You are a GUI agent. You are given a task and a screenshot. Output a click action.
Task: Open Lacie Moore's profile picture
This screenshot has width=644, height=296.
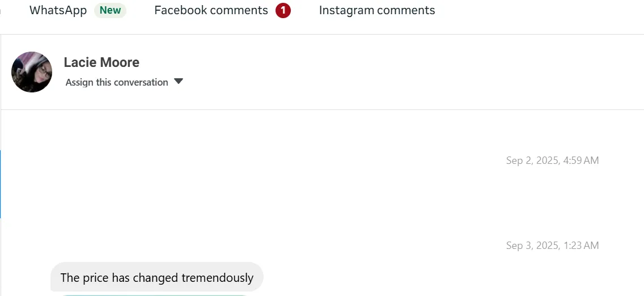pos(32,72)
